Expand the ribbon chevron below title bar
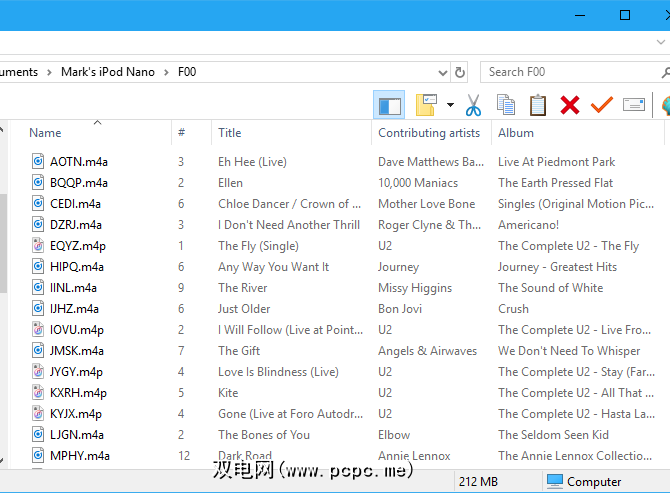Viewport: 670px width, 493px height. (661, 42)
